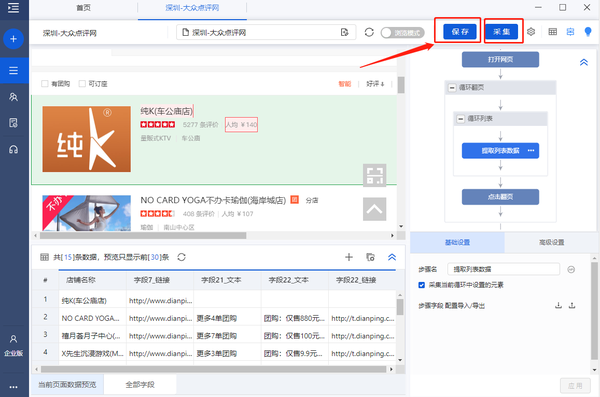Click the NO CARD YOGA shop photo
Image resolution: width=600 pixels, height=397 pixels.
[86, 213]
